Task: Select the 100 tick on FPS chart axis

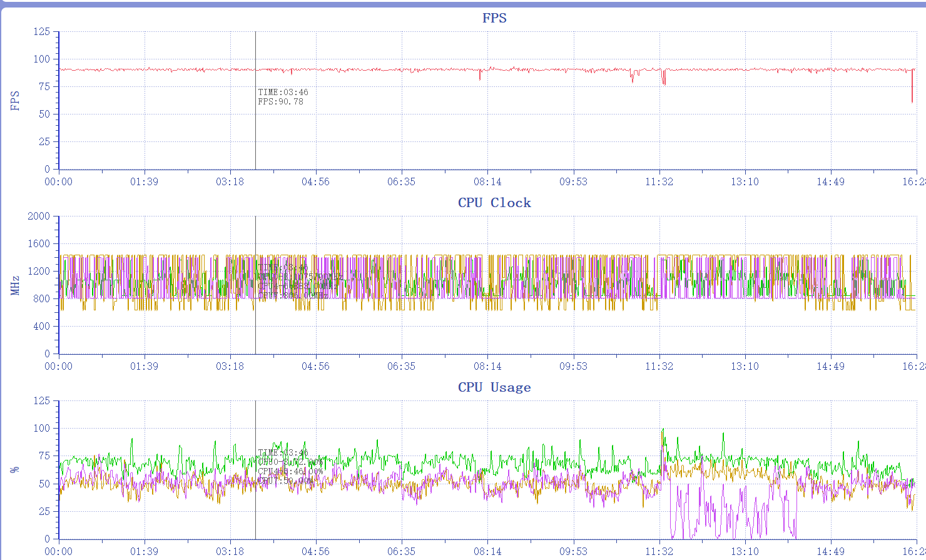Action: coord(41,59)
